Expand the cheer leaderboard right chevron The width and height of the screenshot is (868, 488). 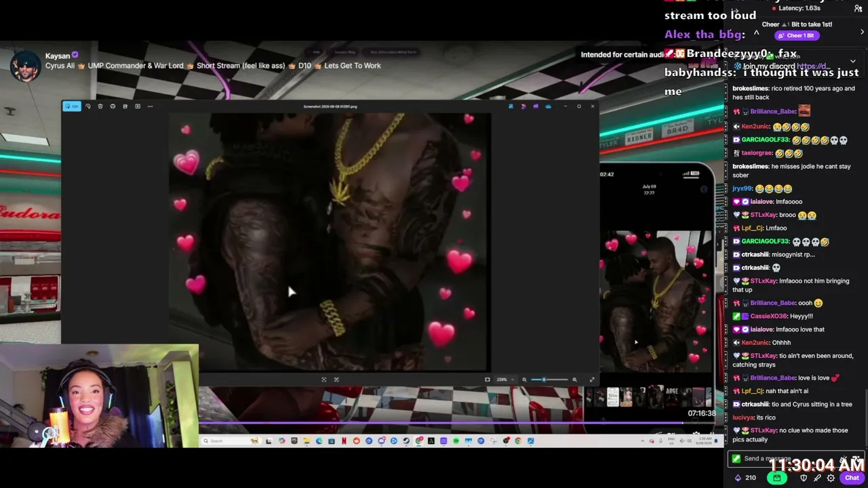(862, 32)
